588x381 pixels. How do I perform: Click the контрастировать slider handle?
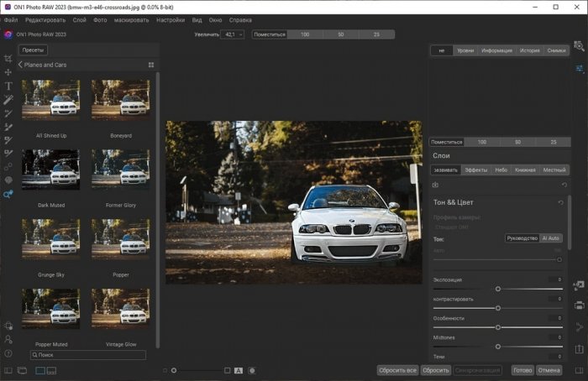[x=498, y=308]
